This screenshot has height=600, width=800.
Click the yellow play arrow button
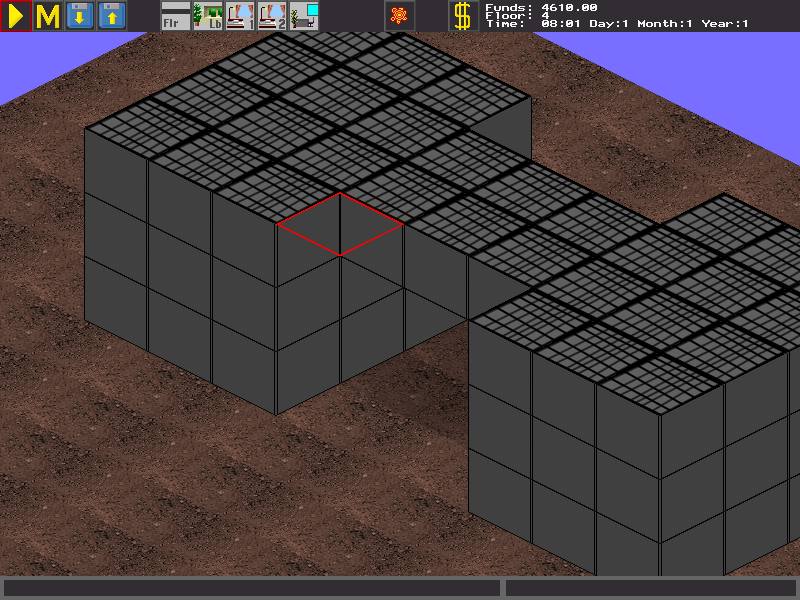(16, 16)
